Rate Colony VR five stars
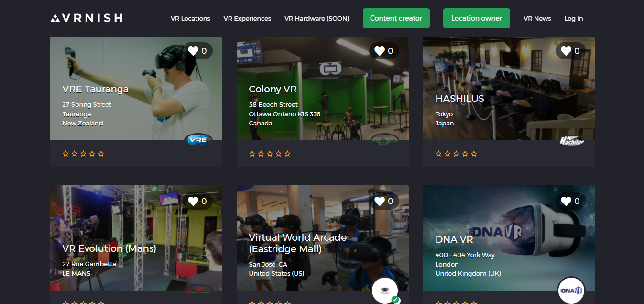Viewport: 644px width, 304px height. click(287, 154)
